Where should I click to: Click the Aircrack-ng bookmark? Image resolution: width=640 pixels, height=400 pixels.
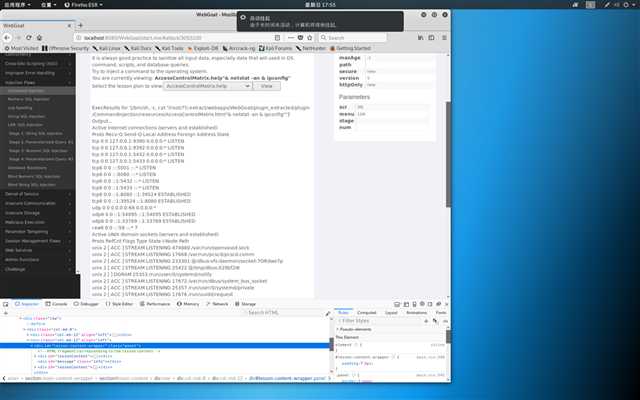pyautogui.click(x=239, y=48)
